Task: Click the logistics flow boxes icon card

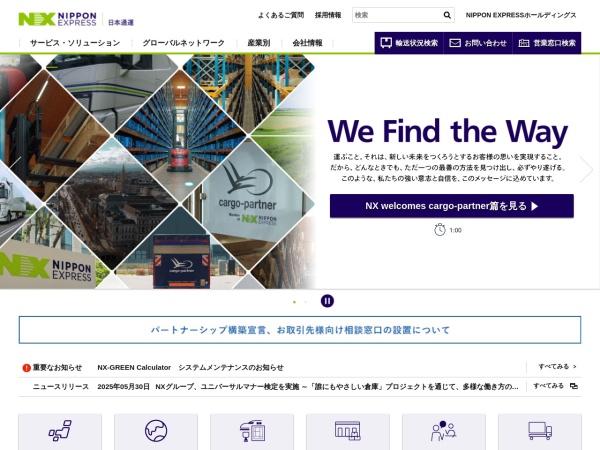Action: pyautogui.click(x=60, y=432)
